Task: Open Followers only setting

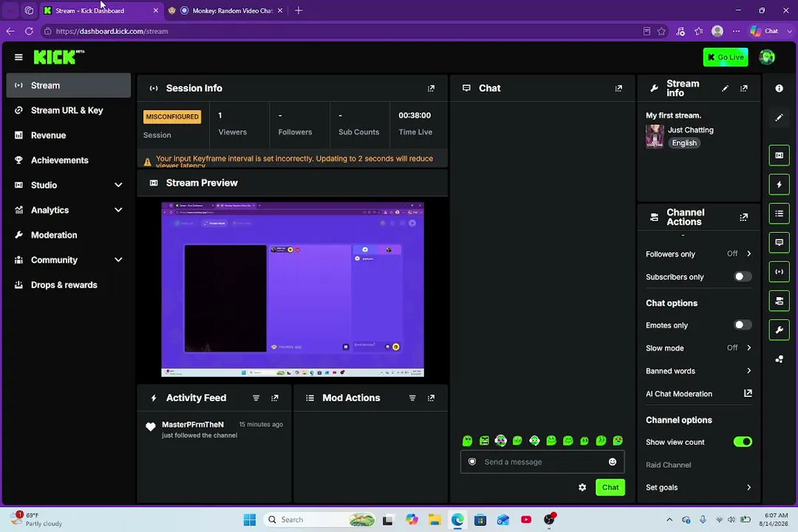Action: click(x=699, y=253)
